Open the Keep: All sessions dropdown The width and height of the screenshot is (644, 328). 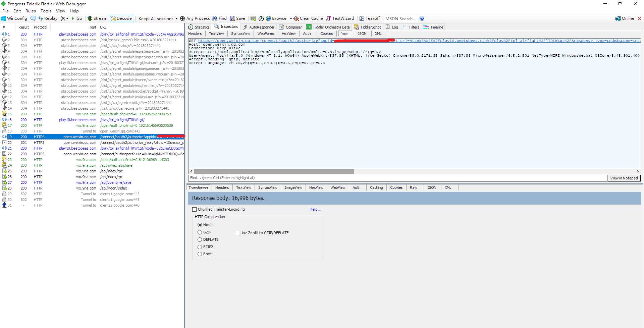(158, 18)
